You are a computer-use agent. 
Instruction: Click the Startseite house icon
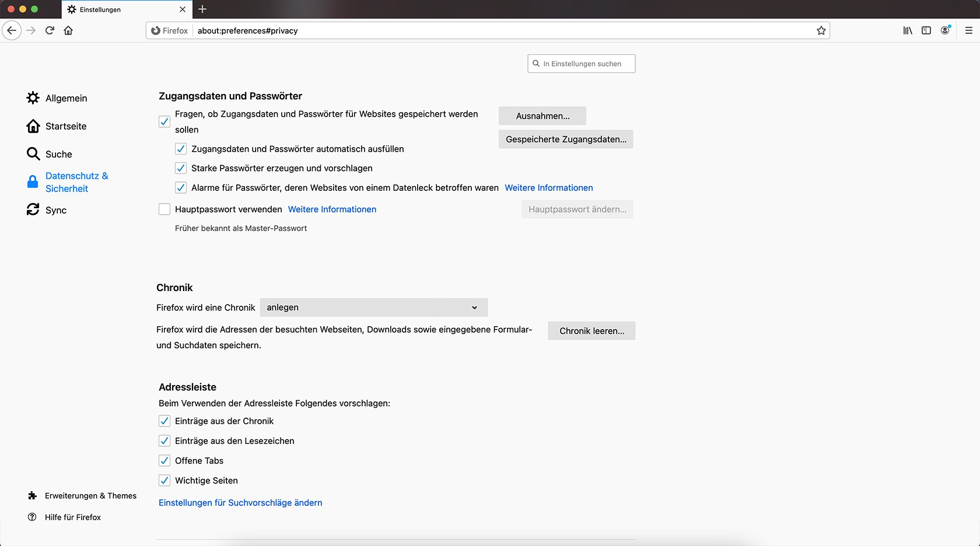pyautogui.click(x=33, y=126)
